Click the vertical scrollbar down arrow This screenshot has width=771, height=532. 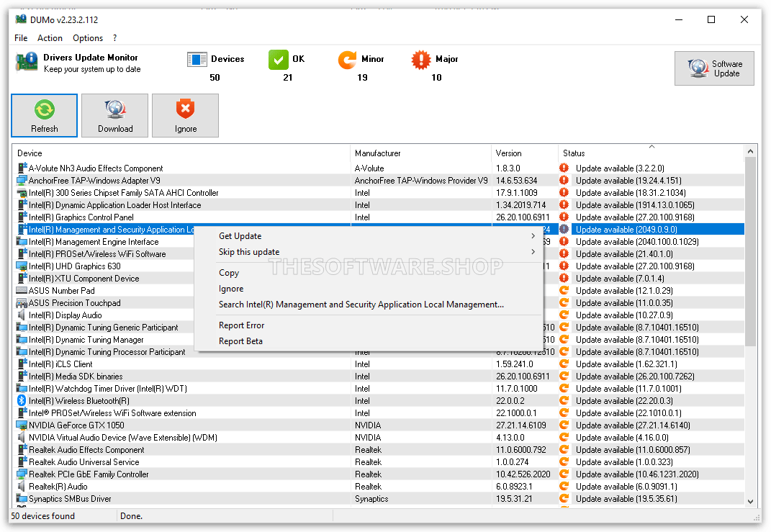(750, 502)
